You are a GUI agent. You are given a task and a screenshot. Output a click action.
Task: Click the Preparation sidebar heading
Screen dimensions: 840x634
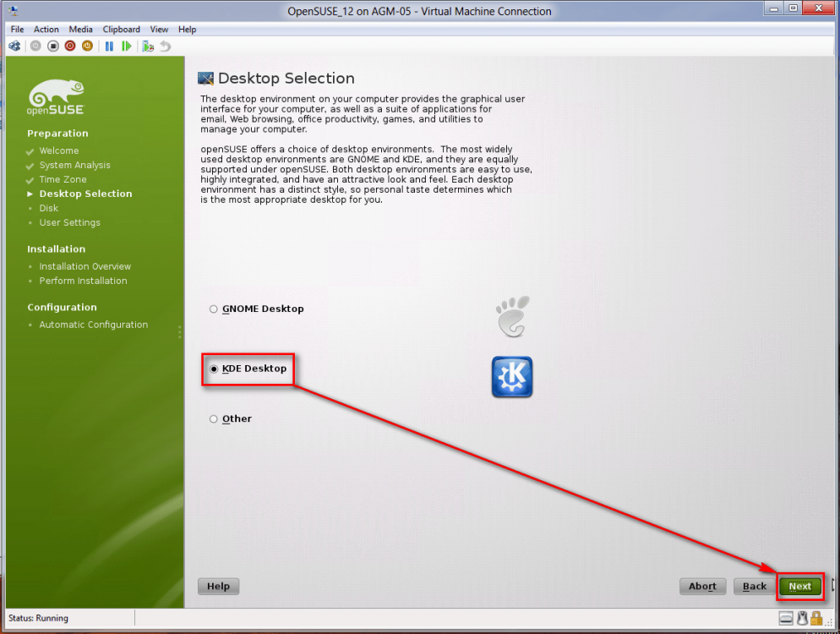pos(57,134)
